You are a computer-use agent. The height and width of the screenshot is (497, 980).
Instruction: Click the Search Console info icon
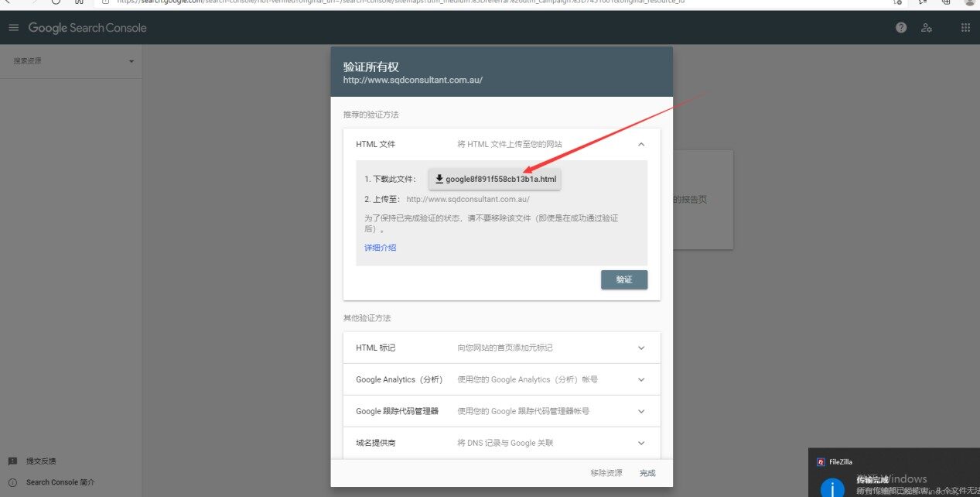(12, 482)
